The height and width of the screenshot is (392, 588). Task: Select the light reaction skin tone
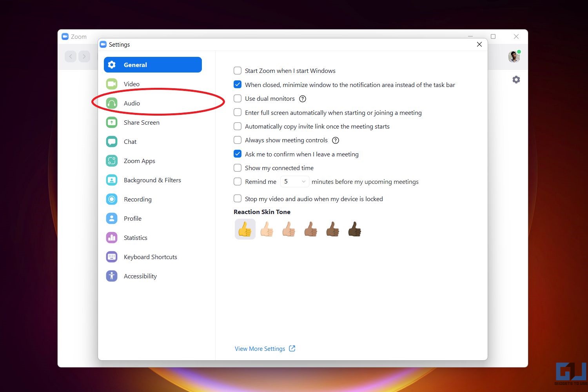(x=267, y=229)
